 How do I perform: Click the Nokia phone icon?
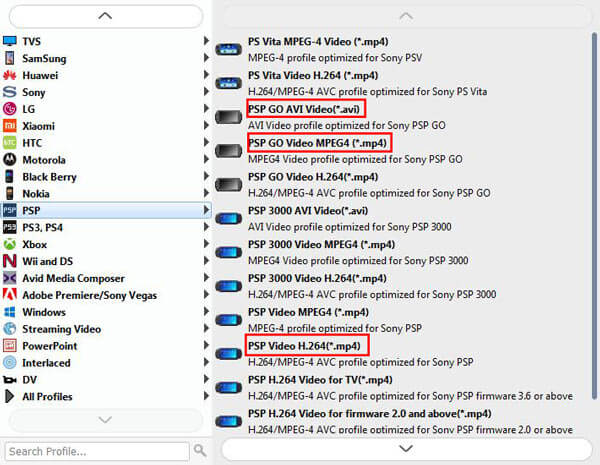click(x=10, y=193)
